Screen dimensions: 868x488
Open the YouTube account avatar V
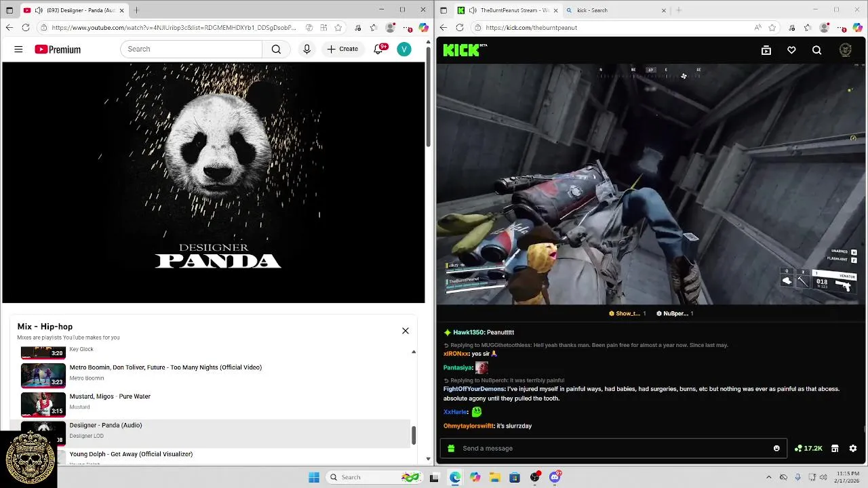click(404, 49)
